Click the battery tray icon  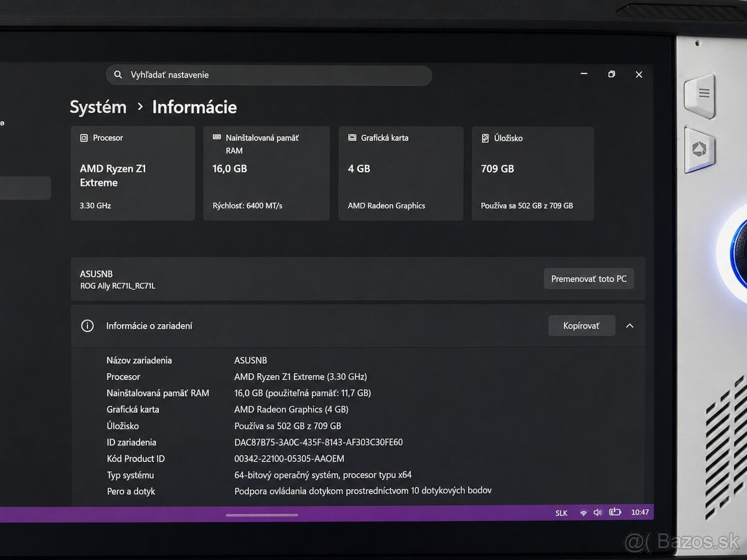point(615,512)
